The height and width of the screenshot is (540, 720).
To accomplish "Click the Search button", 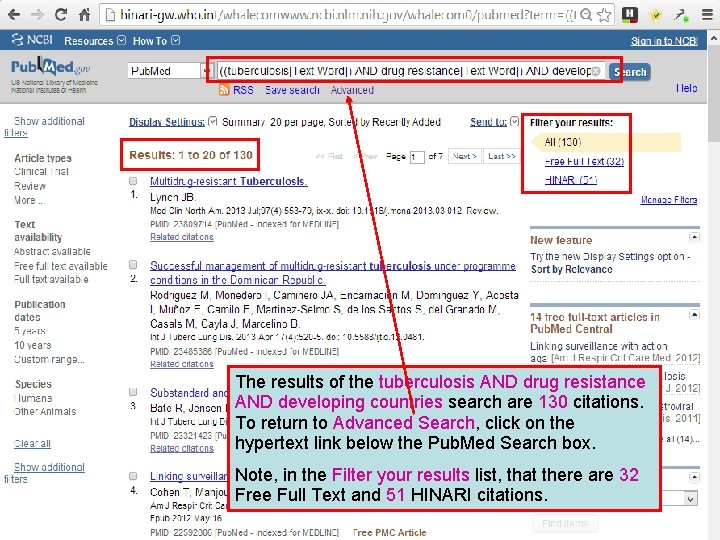I will click(630, 72).
